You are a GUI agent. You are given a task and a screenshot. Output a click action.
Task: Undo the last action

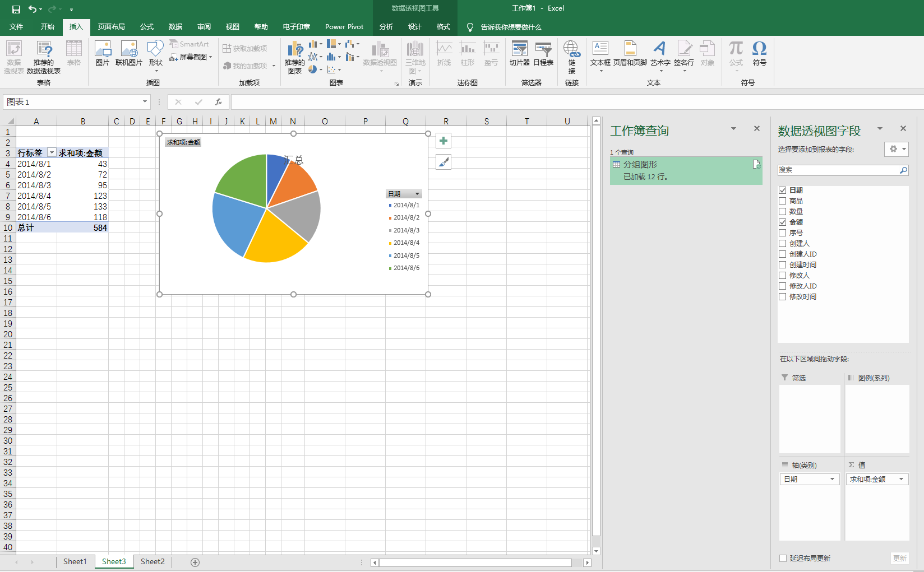click(x=32, y=9)
